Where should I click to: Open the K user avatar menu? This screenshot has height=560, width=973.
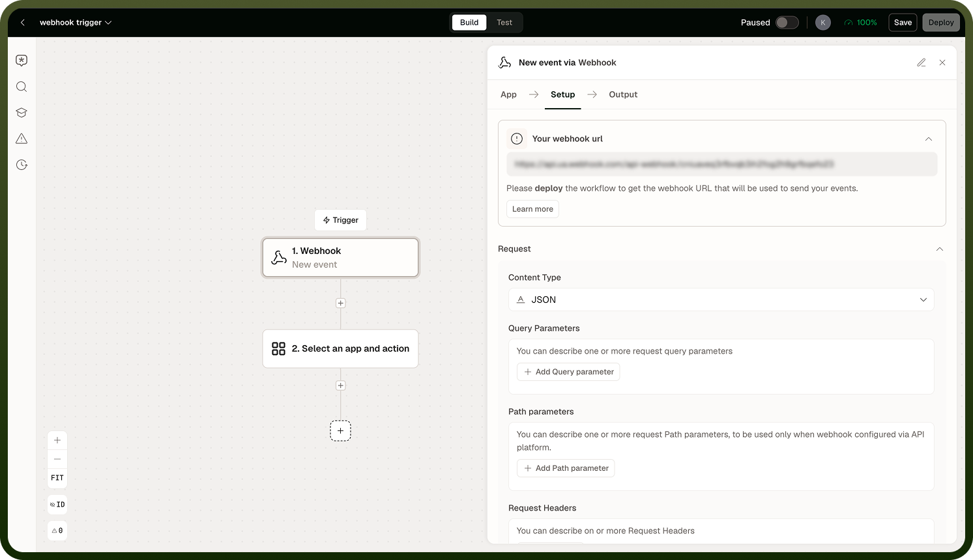823,22
